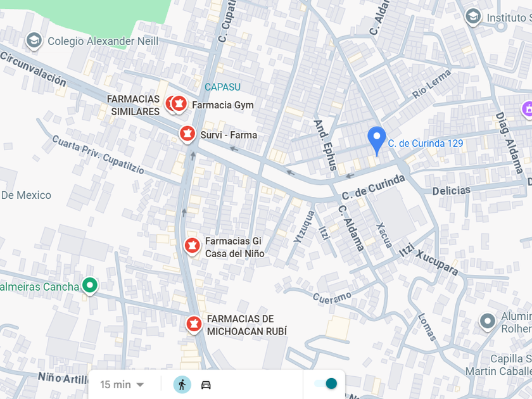The image size is (532, 399).
Task: Click the Farmacia Gym pharmacy marker
Action: point(179,103)
